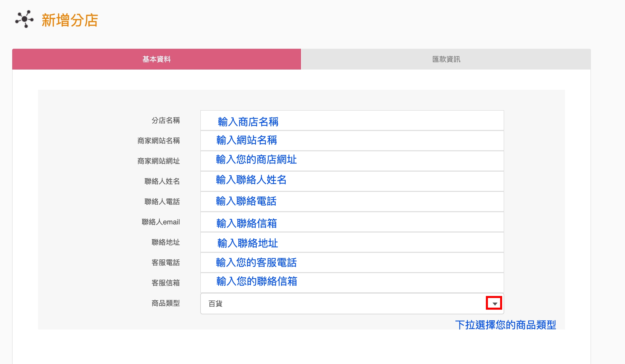625x364 pixels.
Task: Click the 商家網站網址 input field
Action: pyautogui.click(x=352, y=161)
